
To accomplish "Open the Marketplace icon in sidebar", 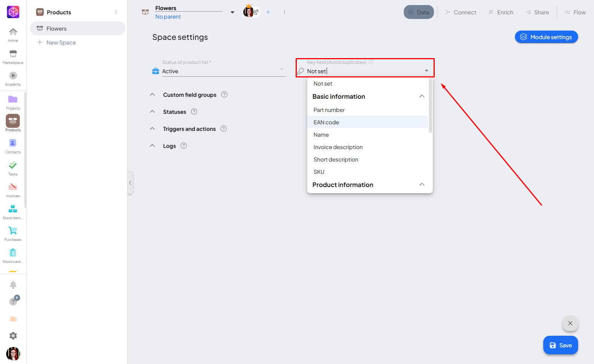I will coord(13,54).
